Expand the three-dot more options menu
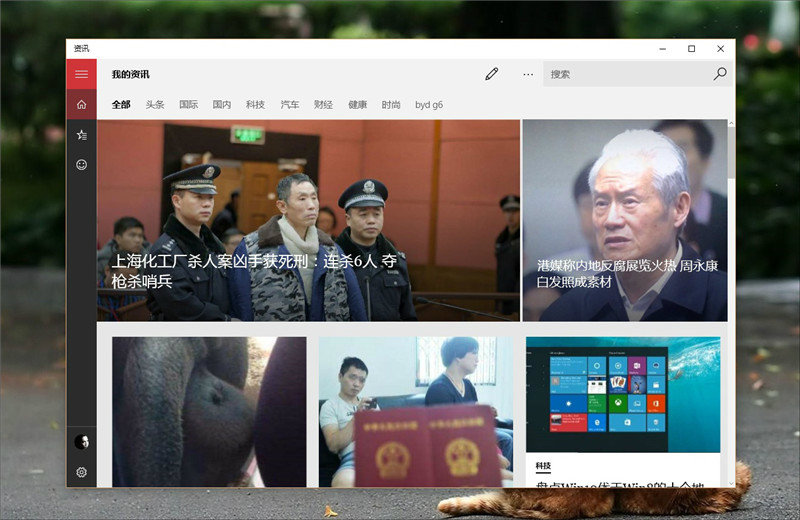The height and width of the screenshot is (520, 800). [528, 74]
